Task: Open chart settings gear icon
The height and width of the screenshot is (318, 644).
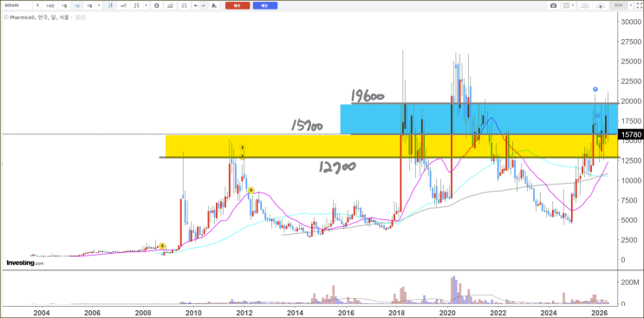Action: coord(157,5)
